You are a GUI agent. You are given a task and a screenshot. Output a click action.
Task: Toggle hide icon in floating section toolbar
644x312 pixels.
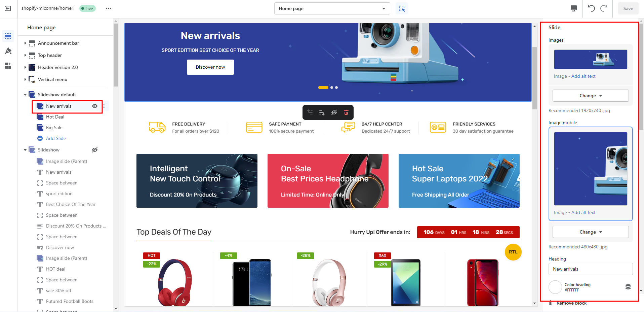tap(334, 112)
